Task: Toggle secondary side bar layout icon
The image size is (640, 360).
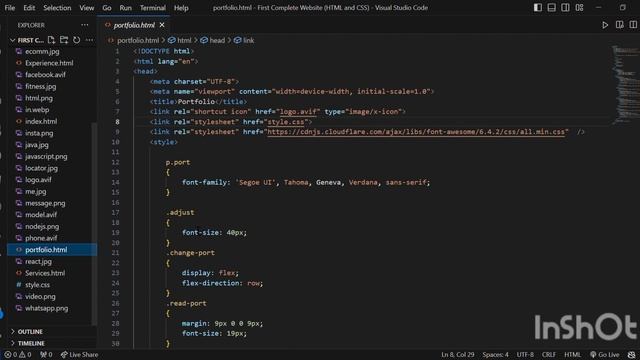Action: pyautogui.click(x=565, y=7)
